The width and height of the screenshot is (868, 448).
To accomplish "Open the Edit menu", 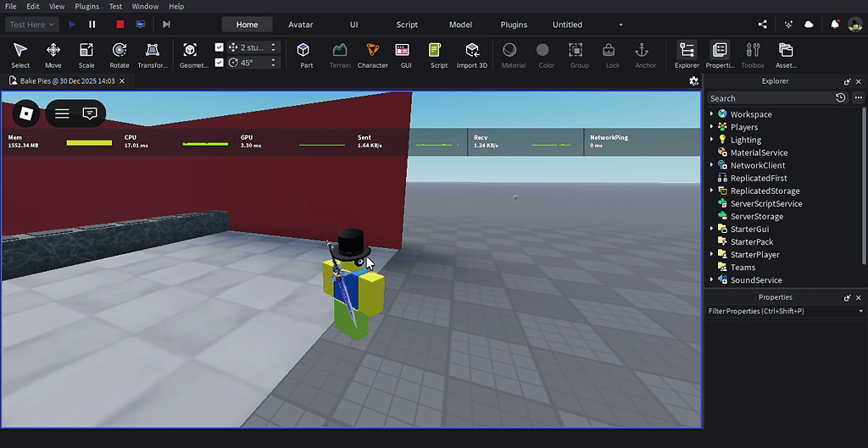I will tap(33, 6).
